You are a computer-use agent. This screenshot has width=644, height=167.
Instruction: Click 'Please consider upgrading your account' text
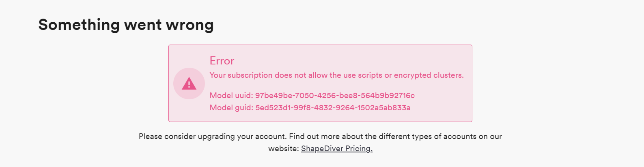[x=212, y=136]
